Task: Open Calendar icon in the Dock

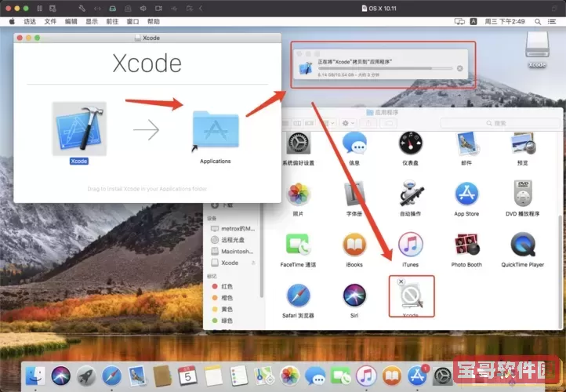Action: (187, 376)
